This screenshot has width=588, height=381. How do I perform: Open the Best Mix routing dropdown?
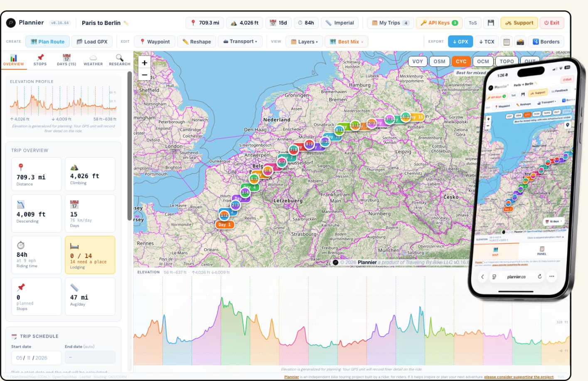[346, 42]
